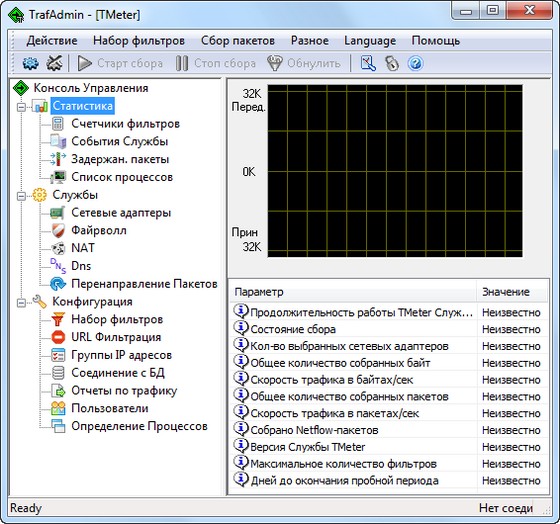Select the URL Фильтрация stop-sign icon
This screenshot has width=560, height=524.
[x=58, y=337]
